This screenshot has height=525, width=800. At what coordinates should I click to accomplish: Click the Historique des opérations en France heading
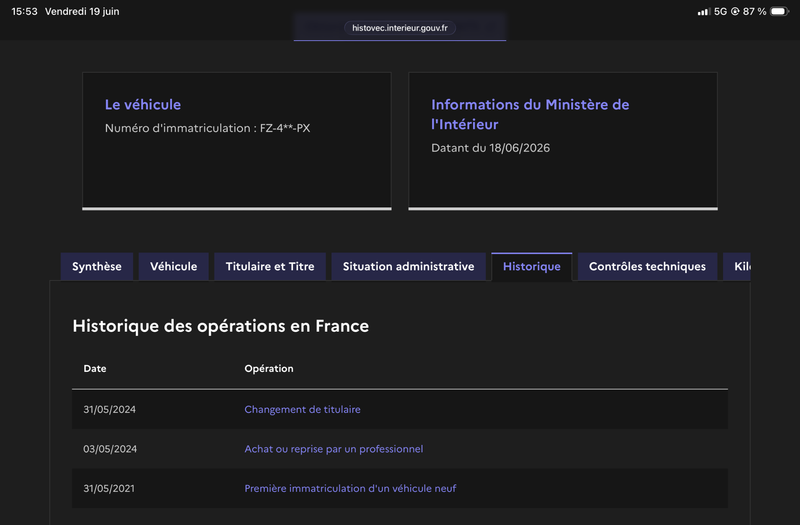220,326
